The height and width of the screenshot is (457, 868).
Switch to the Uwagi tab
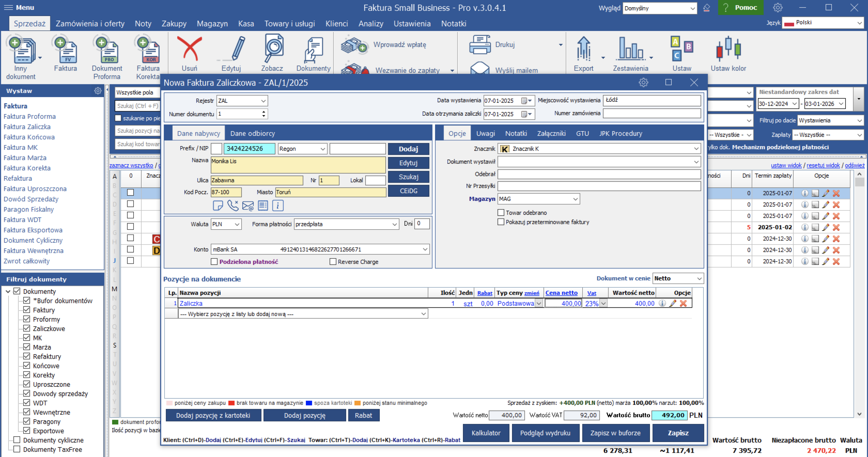[x=486, y=133]
